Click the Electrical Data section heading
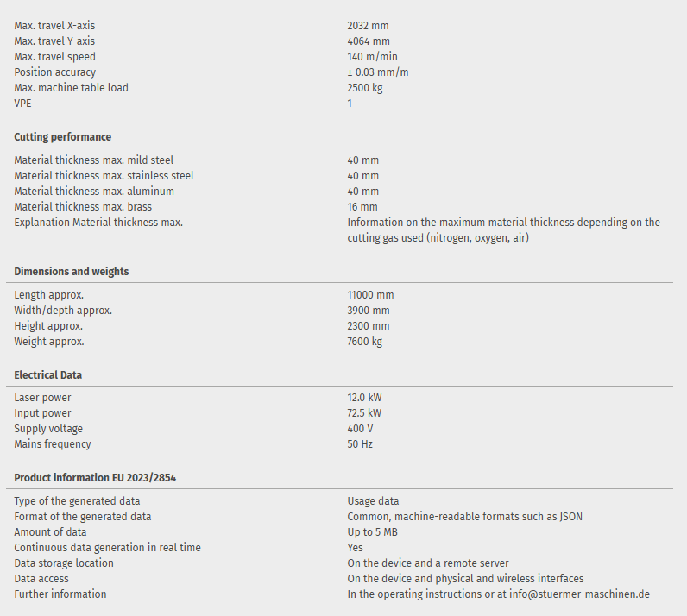Viewport: 687px width, 616px height. [x=48, y=375]
